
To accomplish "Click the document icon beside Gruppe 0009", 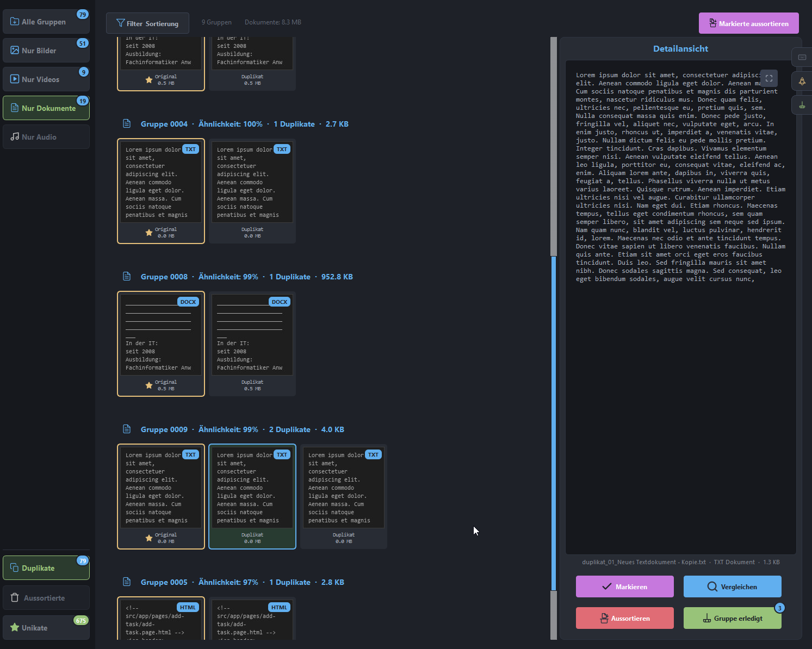I will (x=127, y=429).
